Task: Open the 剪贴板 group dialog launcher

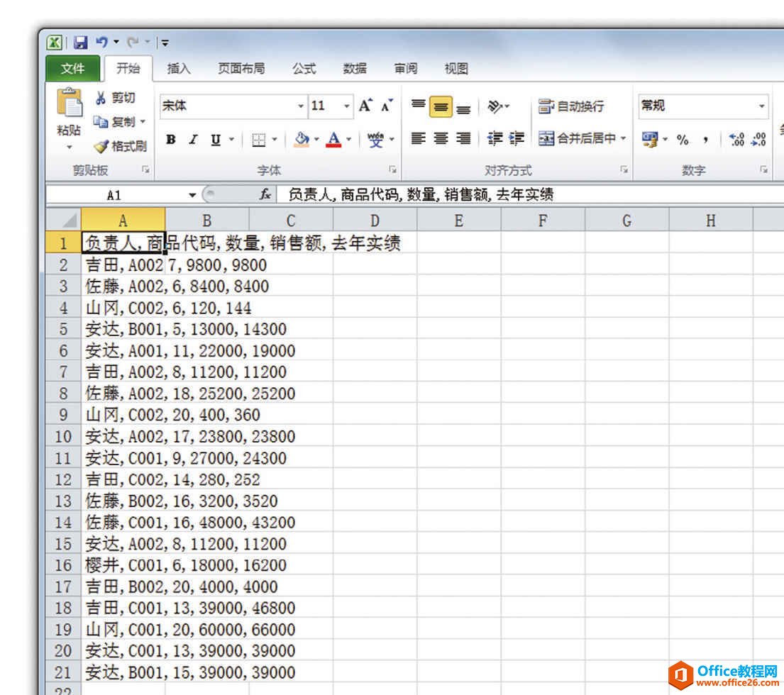Action: [145, 170]
